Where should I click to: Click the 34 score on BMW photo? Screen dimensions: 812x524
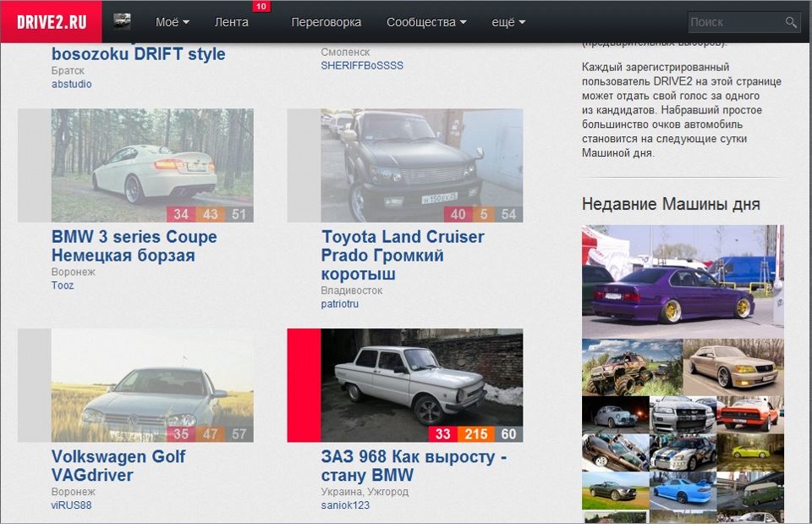(181, 214)
